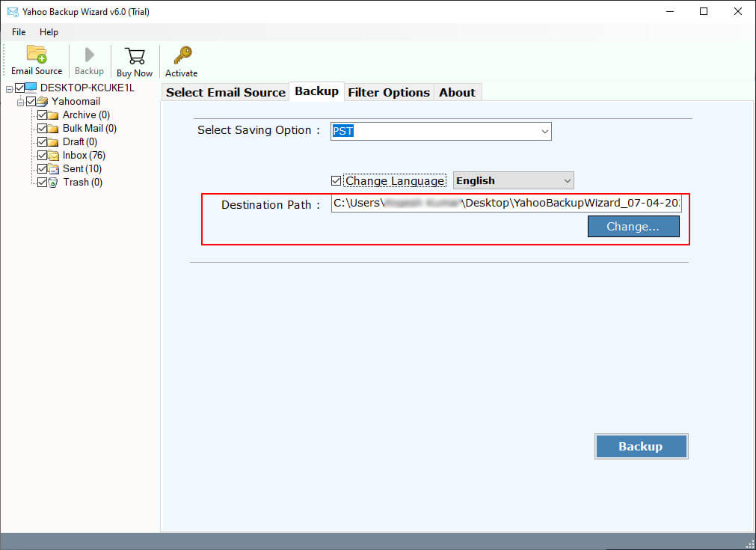Click the Sent folder icon
756x550 pixels.
click(53, 169)
